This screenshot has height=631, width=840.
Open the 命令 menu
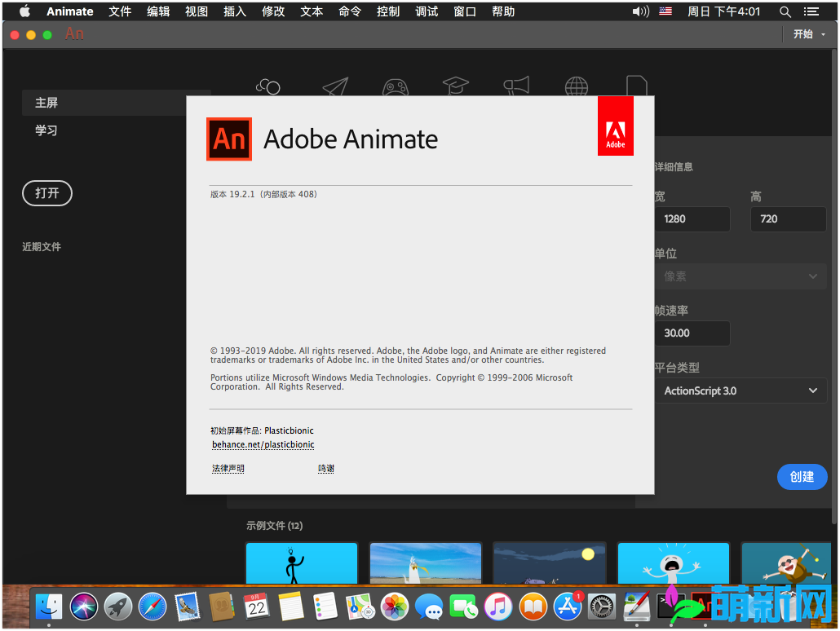click(x=350, y=11)
